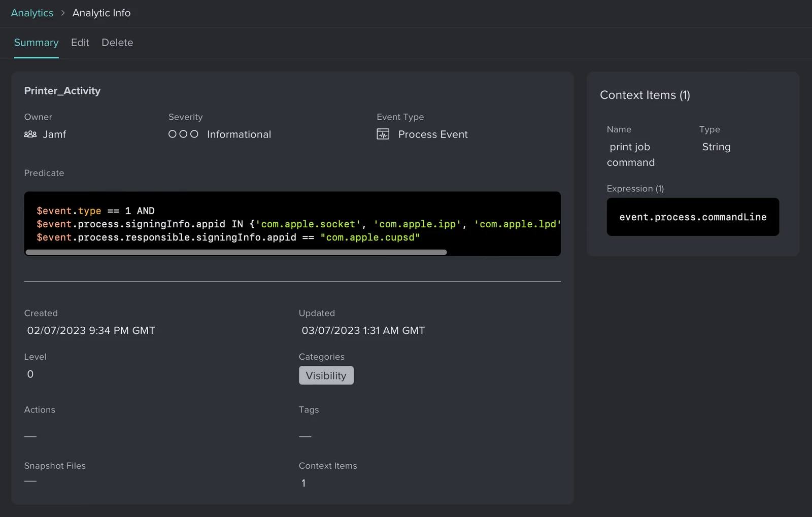Click the String type value
This screenshot has width=812, height=517.
point(717,147)
